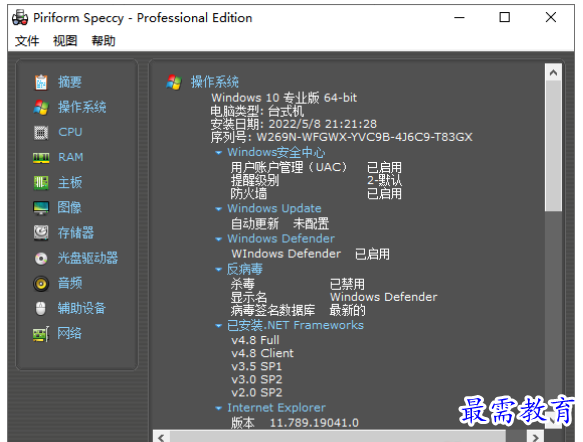The width and height of the screenshot is (583, 442).
Task: Collapse the Internet Explorer group
Action: (x=219, y=409)
